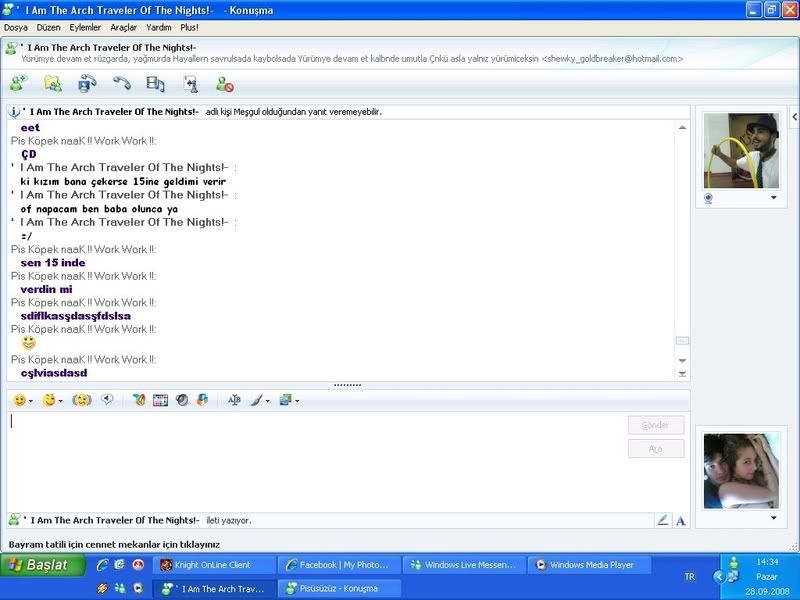The image size is (800, 600).
Task: Open Internet Explorer quick launch icon
Action: tap(102, 565)
